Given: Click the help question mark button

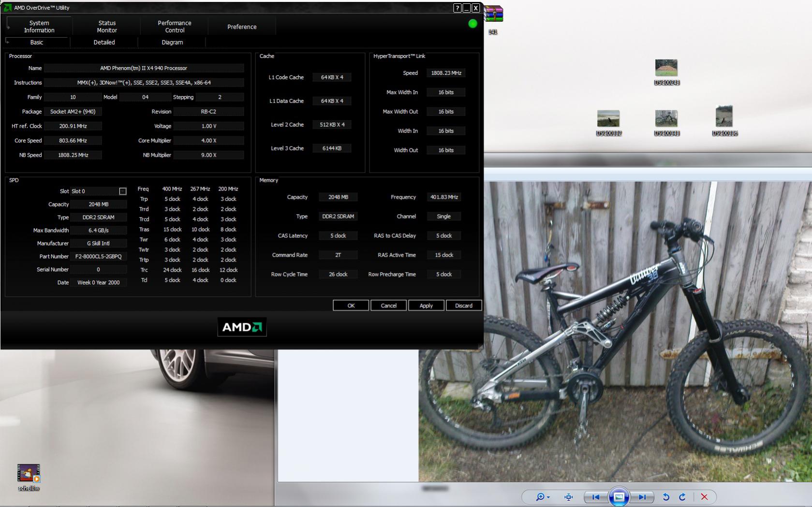Looking at the screenshot, I should pos(457,8).
